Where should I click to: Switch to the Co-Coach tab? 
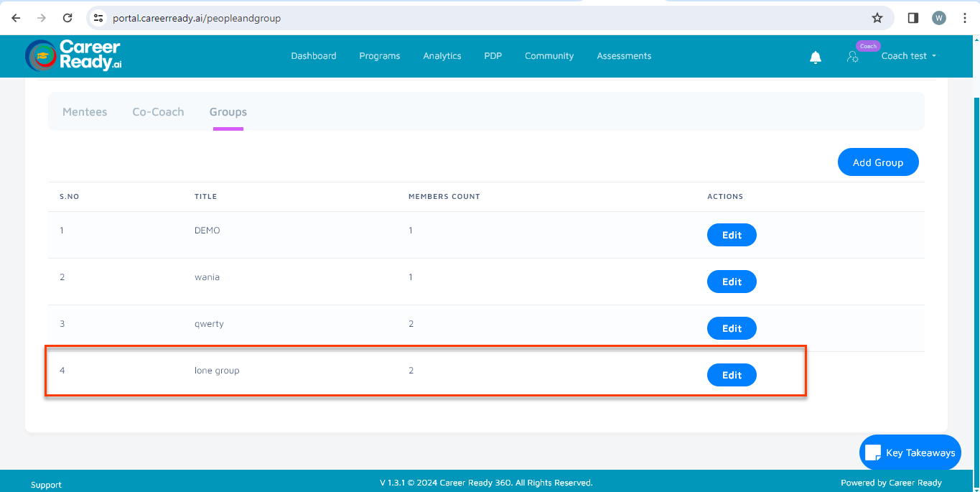(158, 112)
